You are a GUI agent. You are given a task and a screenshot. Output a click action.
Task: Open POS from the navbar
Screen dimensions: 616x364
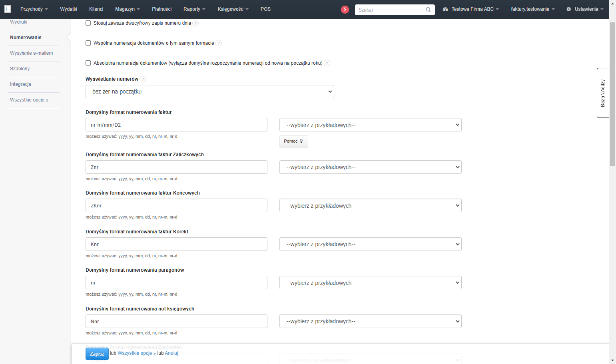pyautogui.click(x=266, y=9)
